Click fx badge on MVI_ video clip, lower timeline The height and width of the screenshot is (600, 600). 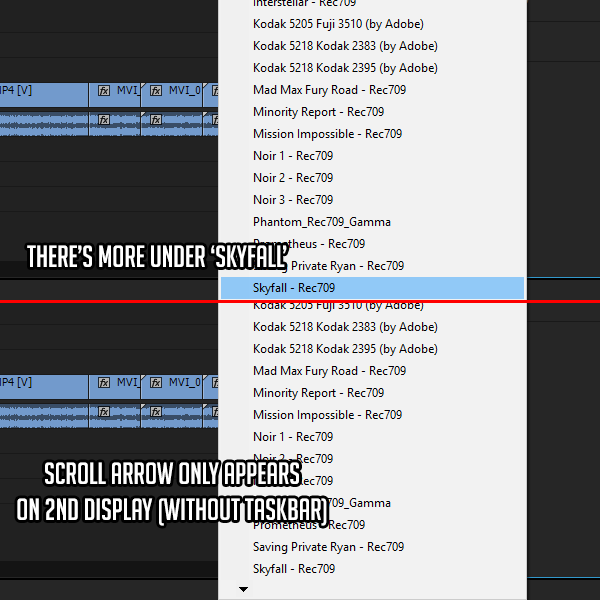point(104,383)
